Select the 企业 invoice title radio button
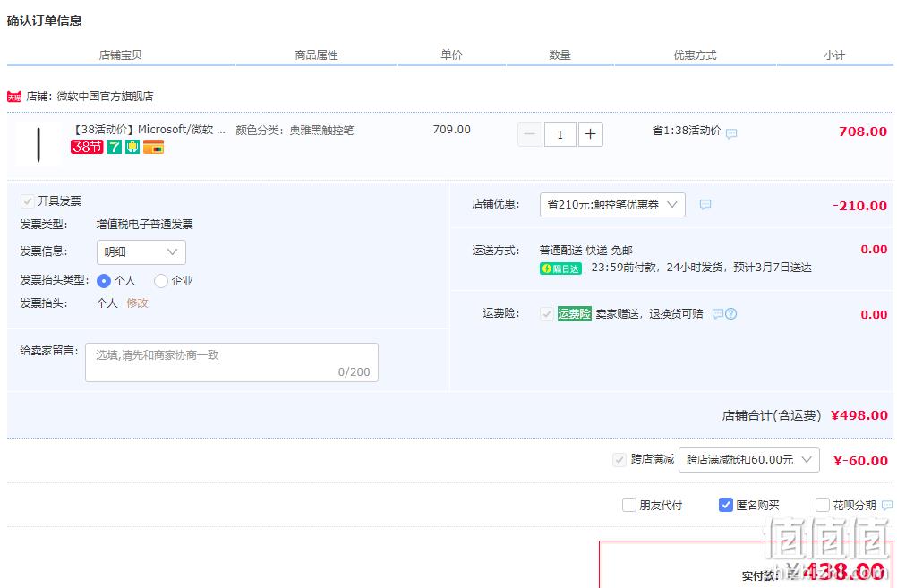 (161, 281)
